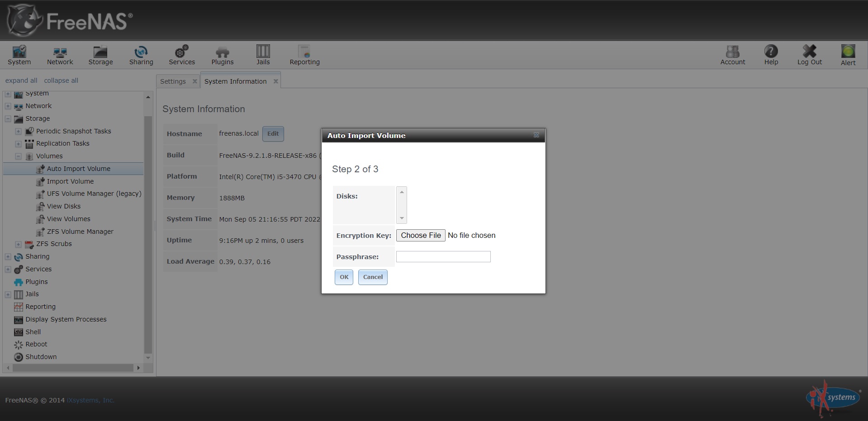Open the Sharing toolbar icon
The height and width of the screenshot is (421, 868).
click(x=141, y=55)
